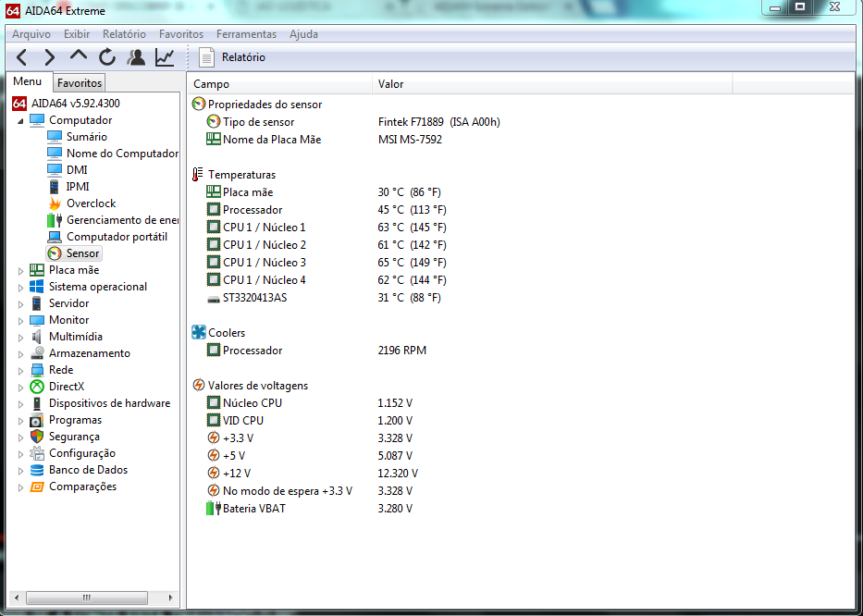Click the Computador portátil laptop icon

[54, 237]
